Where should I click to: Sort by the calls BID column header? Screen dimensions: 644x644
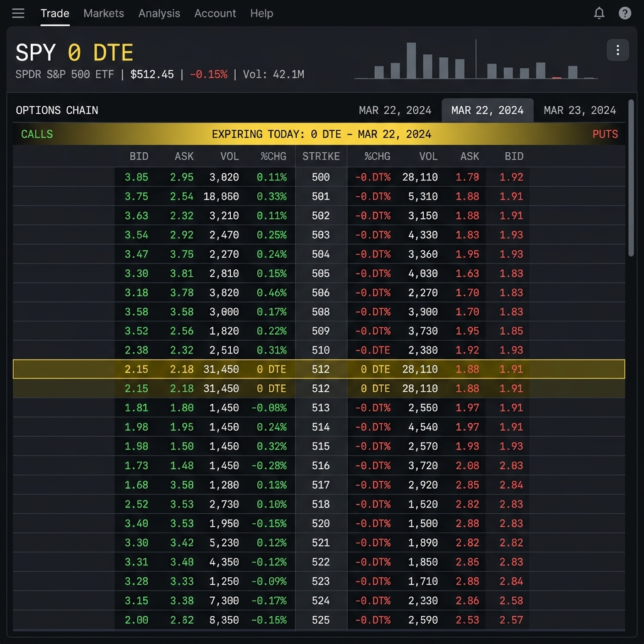(x=139, y=156)
